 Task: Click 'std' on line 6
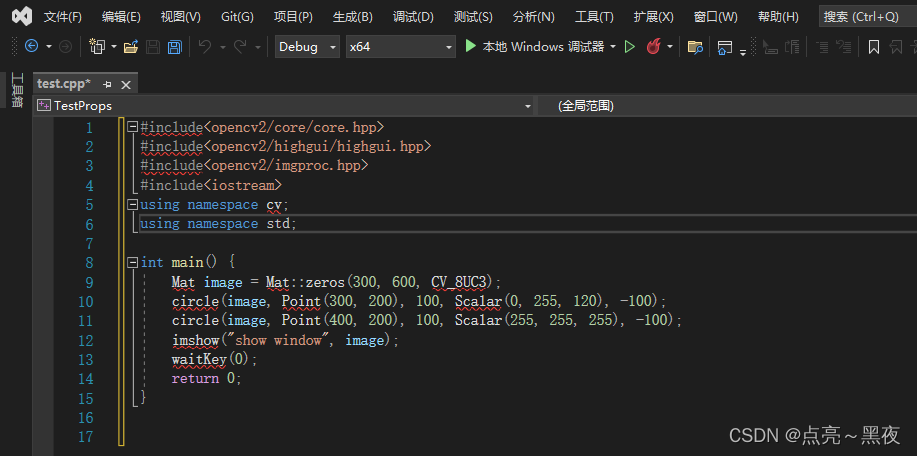click(x=278, y=224)
